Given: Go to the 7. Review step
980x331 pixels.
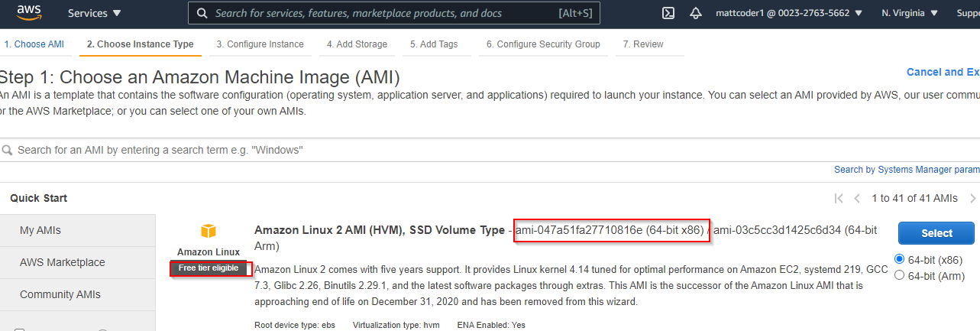Looking at the screenshot, I should click(643, 44).
